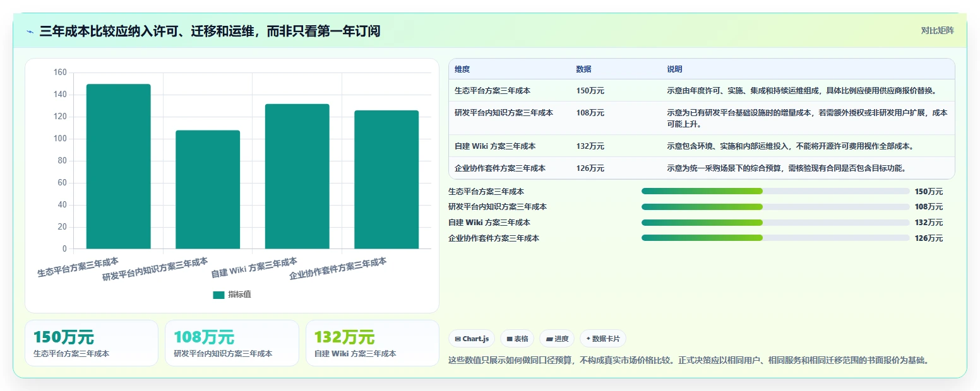Select the Chart.js chip
The width and height of the screenshot is (980, 391).
coord(472,339)
